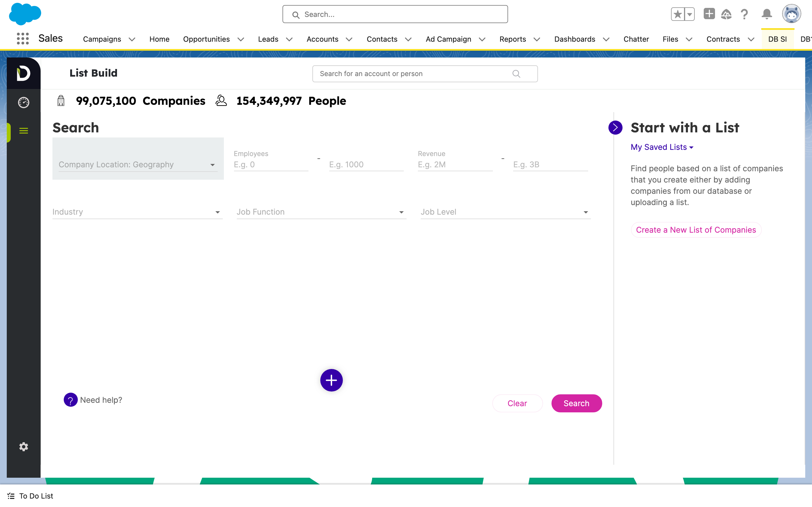Screen dimensions: 812x507
Task: Click Create a New List of Companies
Action: click(x=696, y=230)
